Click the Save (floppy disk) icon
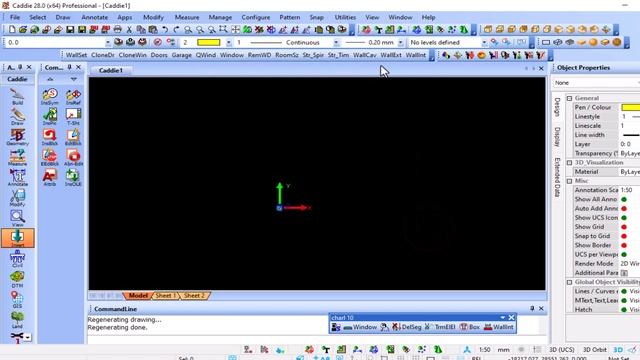This screenshot has width=640, height=360. 70,29
